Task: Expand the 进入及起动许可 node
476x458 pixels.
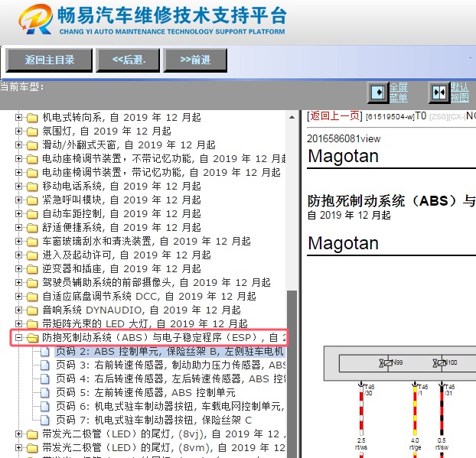Action: point(18,255)
